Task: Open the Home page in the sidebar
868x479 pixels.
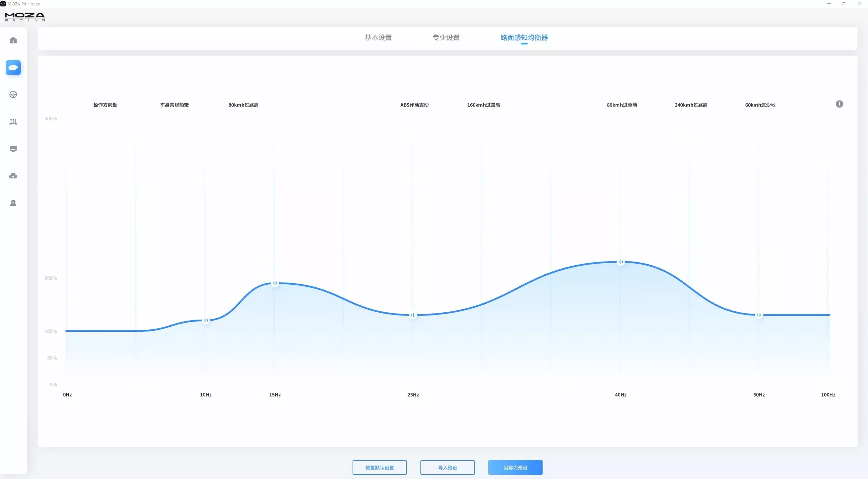Action: pyautogui.click(x=13, y=40)
